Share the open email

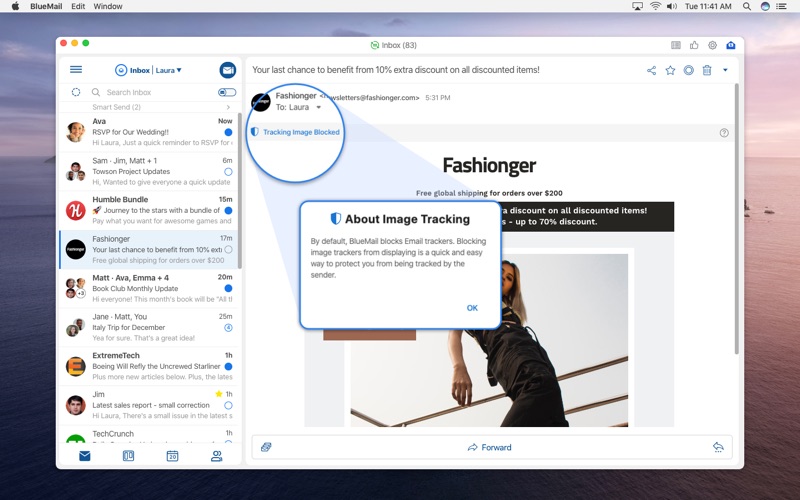point(652,70)
